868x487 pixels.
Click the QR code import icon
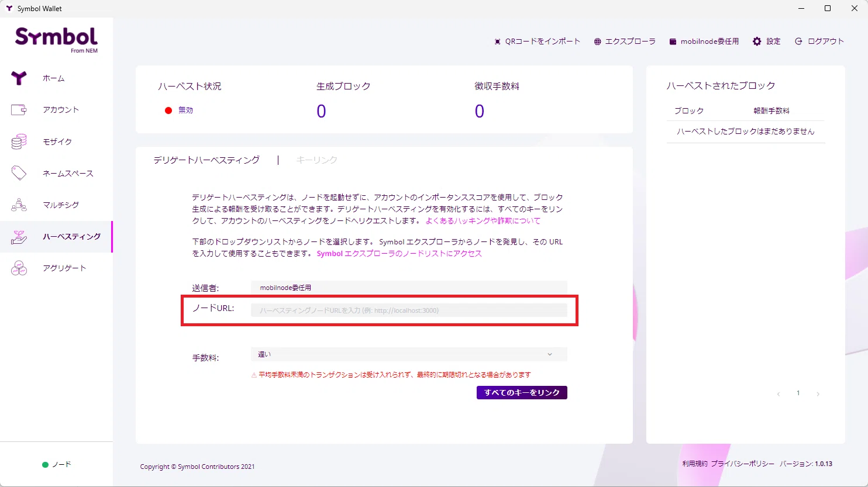(x=497, y=42)
